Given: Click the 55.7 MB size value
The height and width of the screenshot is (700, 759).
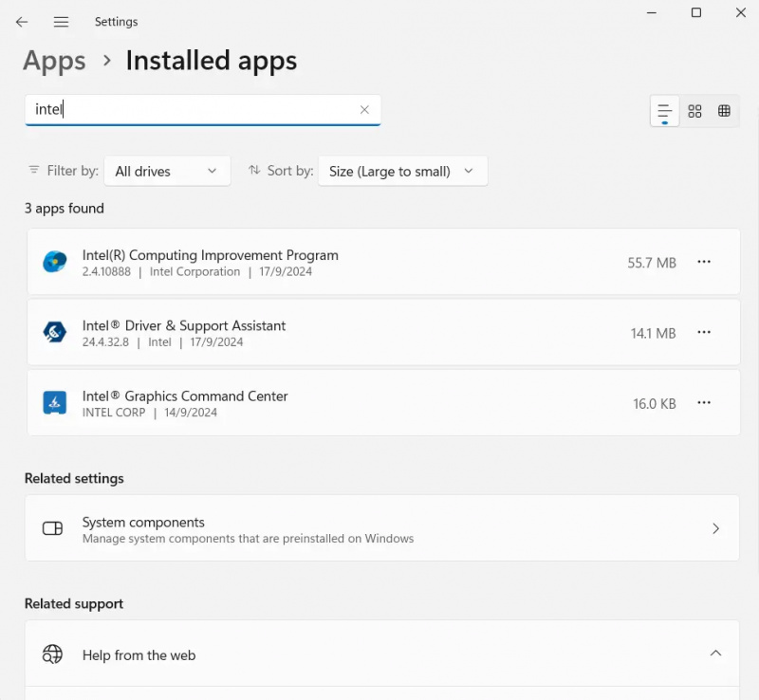Looking at the screenshot, I should [x=652, y=263].
